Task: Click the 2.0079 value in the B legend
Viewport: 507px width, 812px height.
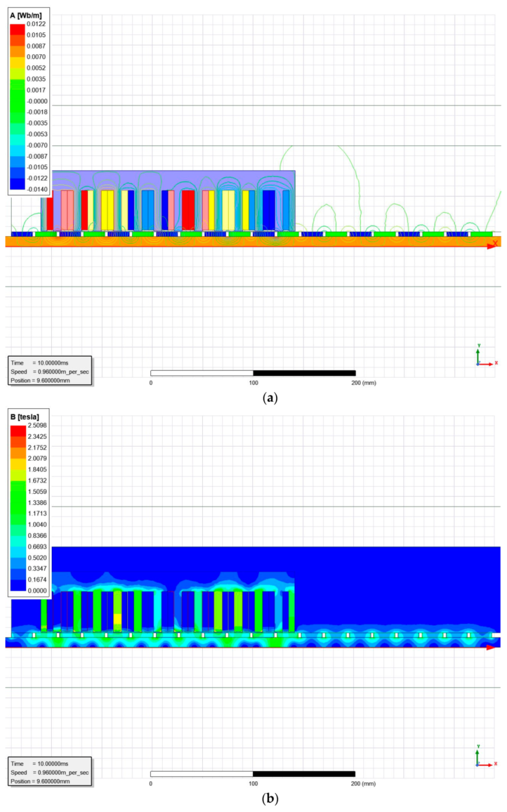Action: 37,458
